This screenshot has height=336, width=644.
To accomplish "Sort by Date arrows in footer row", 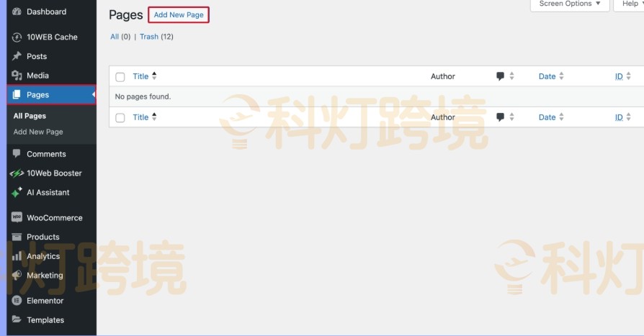I will coord(561,117).
